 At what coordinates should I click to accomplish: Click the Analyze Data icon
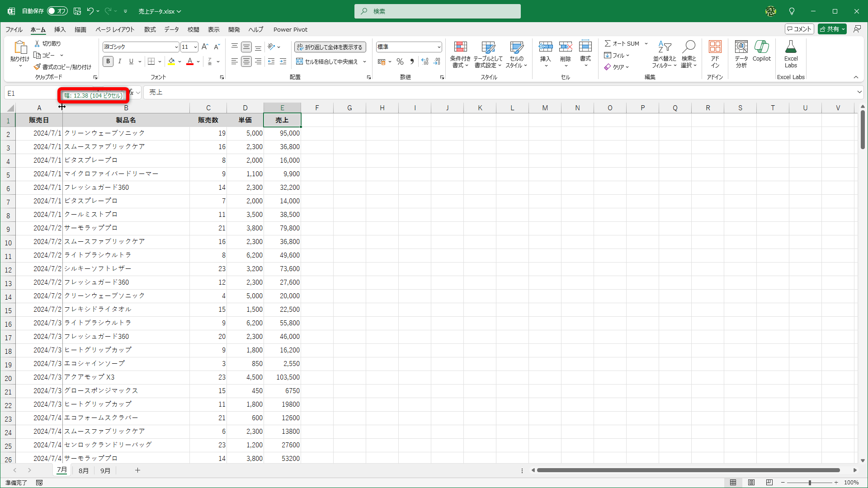(741, 47)
